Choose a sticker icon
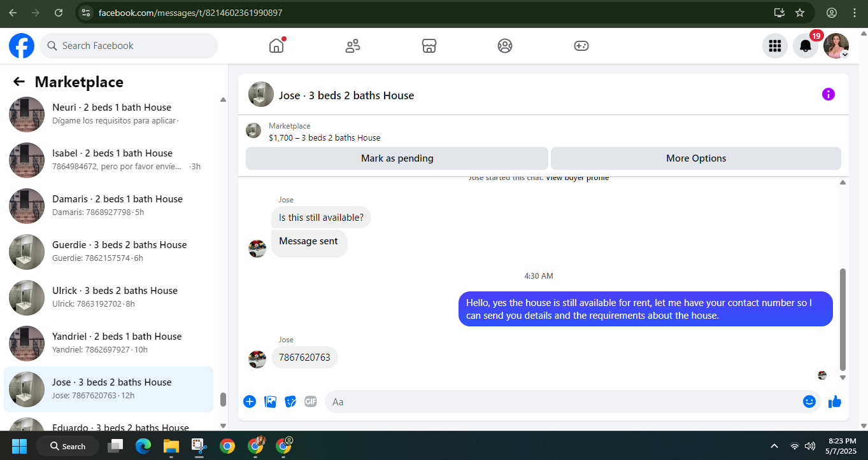Screen dimensions: 868x460 290,401
